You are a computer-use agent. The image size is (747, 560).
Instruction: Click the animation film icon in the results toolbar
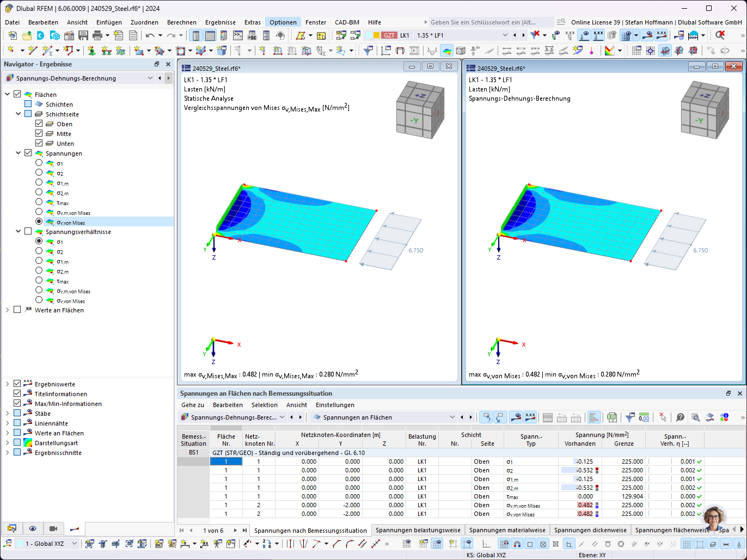pos(414,51)
